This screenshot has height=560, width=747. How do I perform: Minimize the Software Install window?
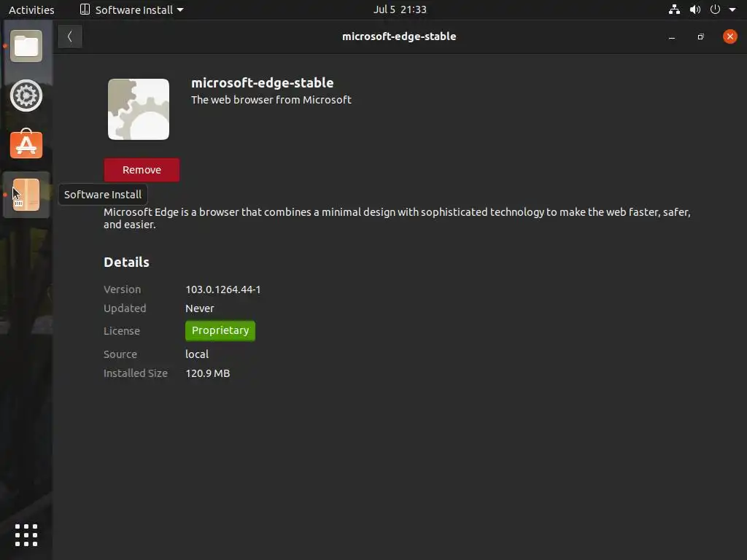coord(672,36)
